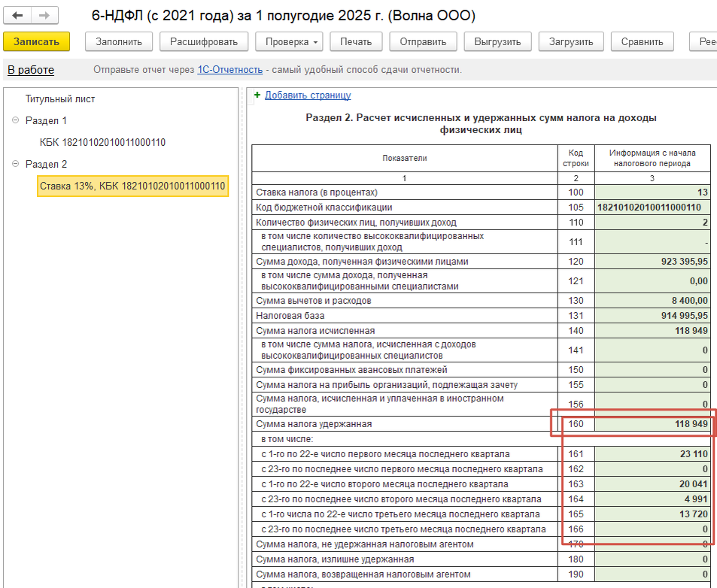
Task: Collapse the Раздел 2 tree node
Action: tap(15, 164)
